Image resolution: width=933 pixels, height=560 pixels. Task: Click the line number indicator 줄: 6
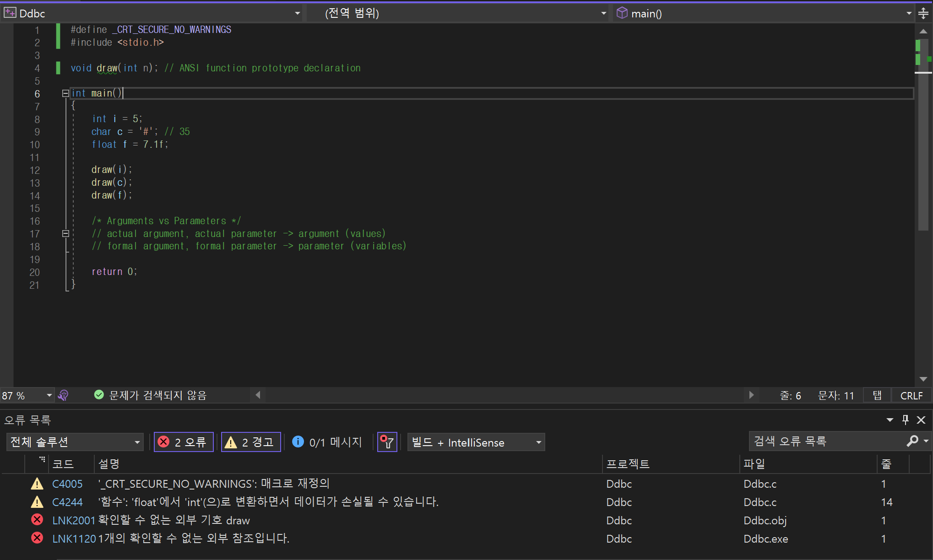tap(791, 396)
